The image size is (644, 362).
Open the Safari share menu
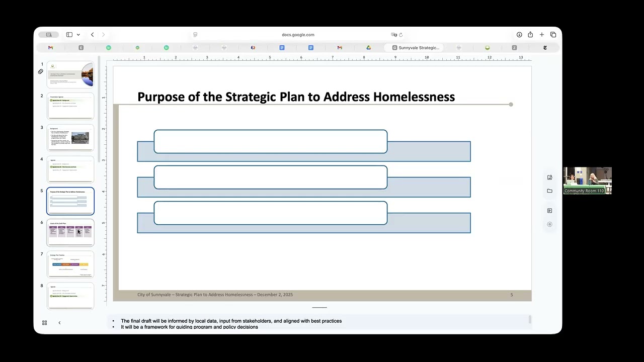tap(530, 35)
